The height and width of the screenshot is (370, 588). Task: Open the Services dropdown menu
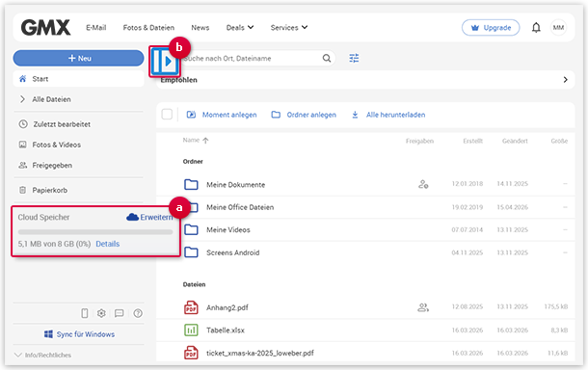click(x=289, y=27)
